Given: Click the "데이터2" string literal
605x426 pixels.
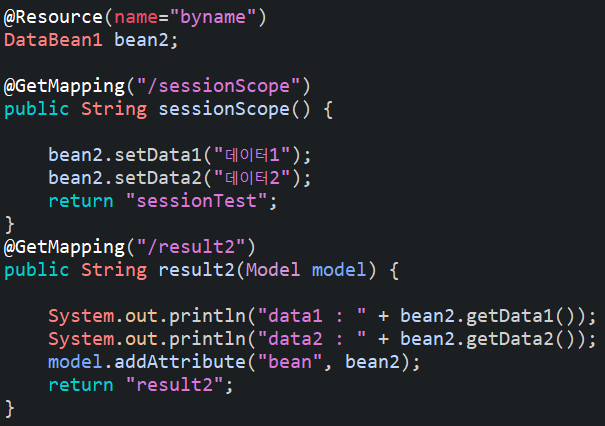Looking at the screenshot, I should [252, 178].
